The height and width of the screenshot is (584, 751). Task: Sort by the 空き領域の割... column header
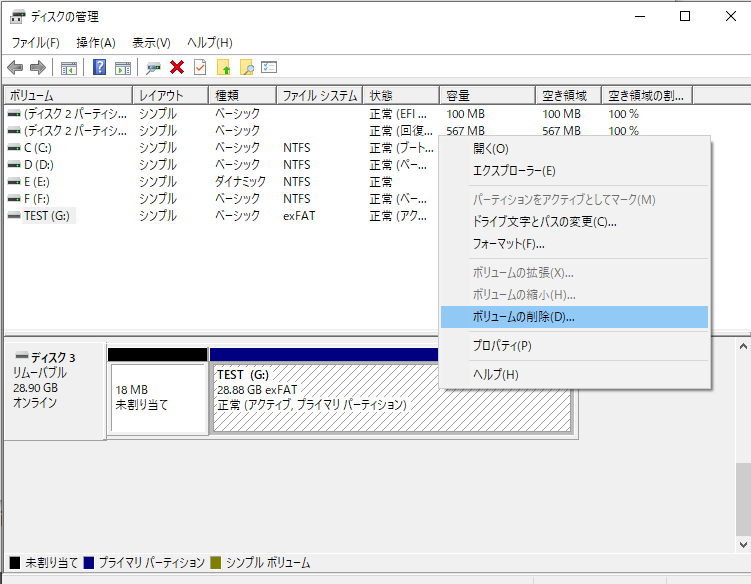[x=647, y=96]
